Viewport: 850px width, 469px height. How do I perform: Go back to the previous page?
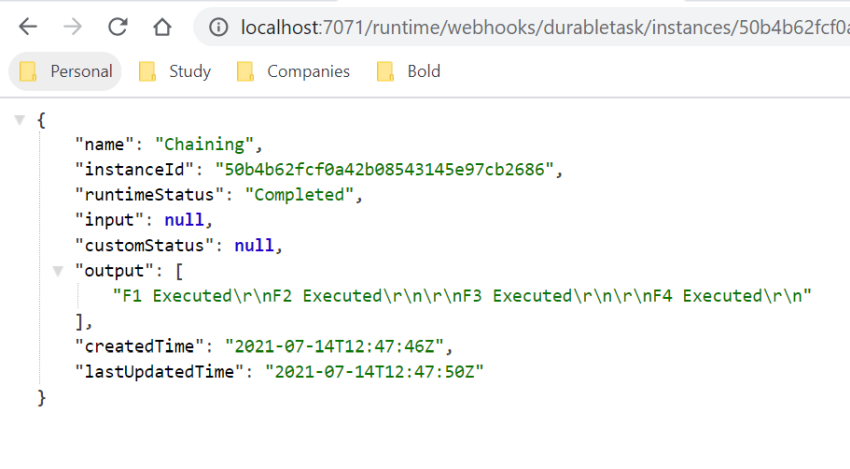(28, 27)
